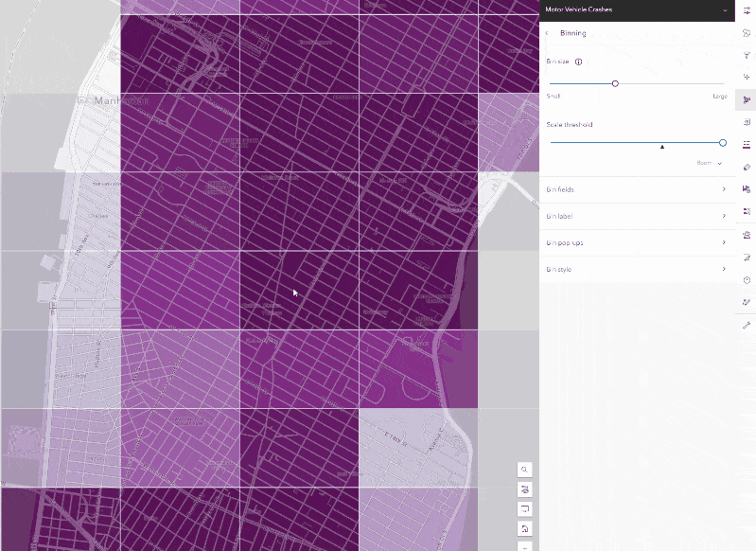Select the highlighted Aggregation icon
Viewport: 756px width, 551px height.
tap(747, 99)
